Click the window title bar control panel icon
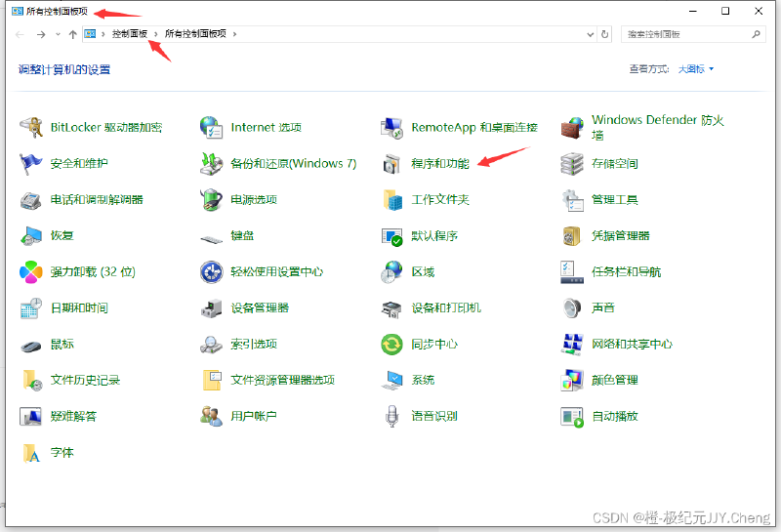Viewport: 781px width, 532px height. (18, 11)
